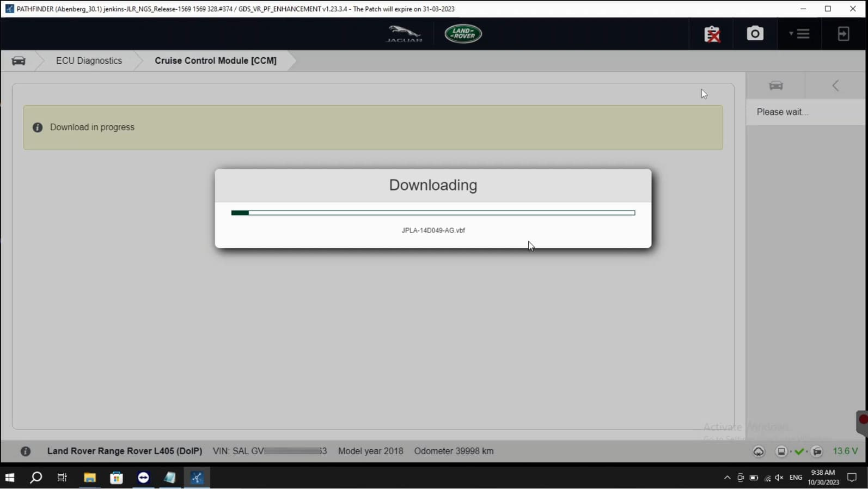Open the hamburger menu dropdown
868x489 pixels.
click(x=799, y=34)
